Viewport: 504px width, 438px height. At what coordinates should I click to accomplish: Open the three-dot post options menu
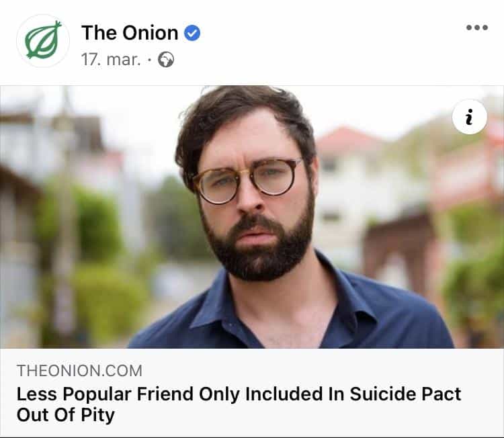476,28
